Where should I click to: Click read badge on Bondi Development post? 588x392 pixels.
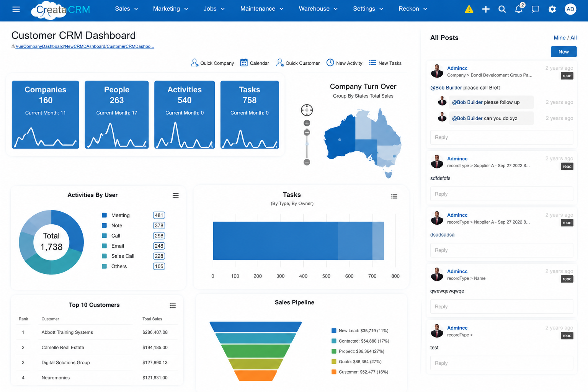[x=567, y=76]
